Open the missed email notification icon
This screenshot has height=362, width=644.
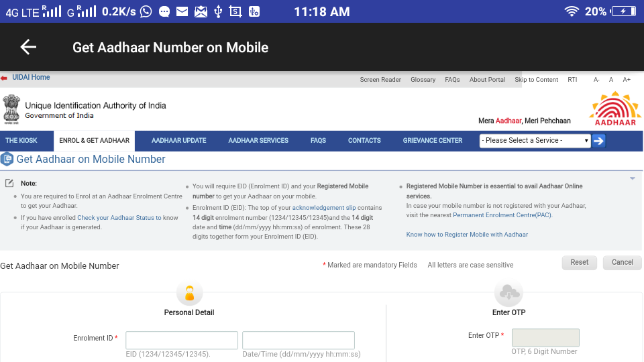tap(201, 11)
